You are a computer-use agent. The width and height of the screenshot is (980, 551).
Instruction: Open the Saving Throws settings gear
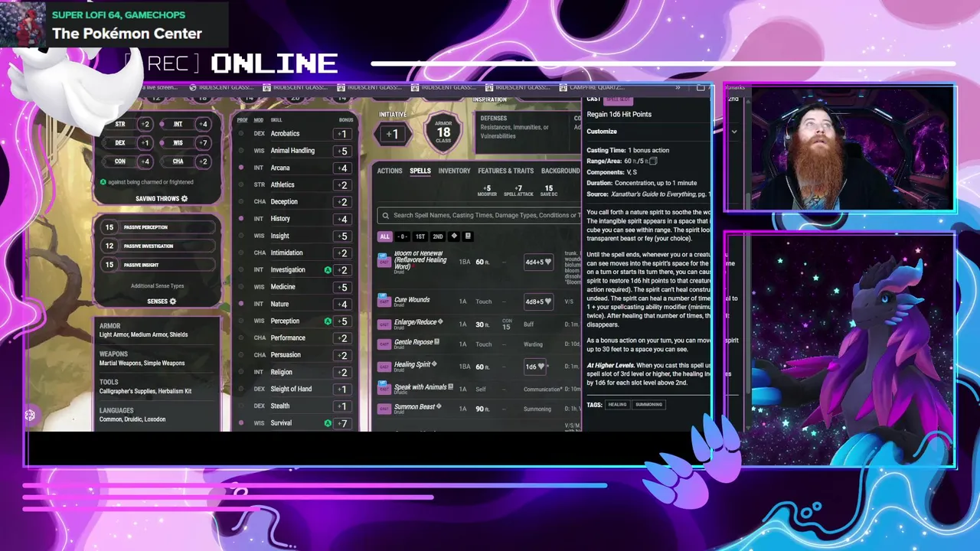[x=185, y=199]
